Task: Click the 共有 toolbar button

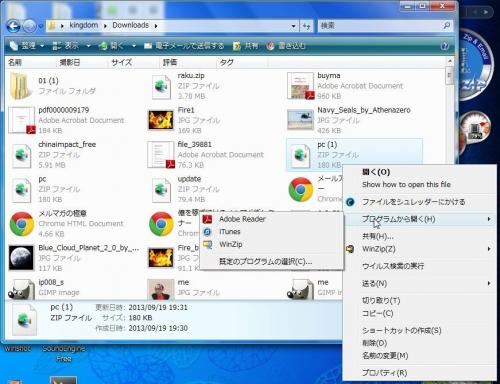Action: [x=246, y=46]
